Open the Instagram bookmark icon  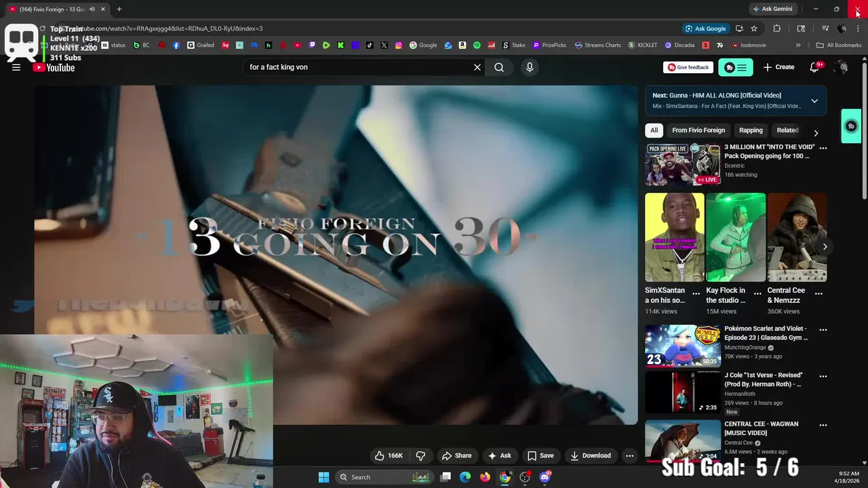coord(399,45)
